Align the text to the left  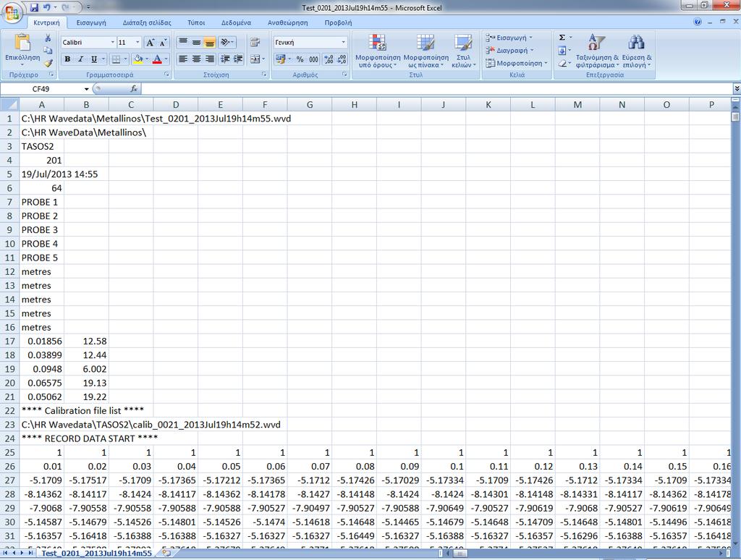pyautogui.click(x=183, y=59)
